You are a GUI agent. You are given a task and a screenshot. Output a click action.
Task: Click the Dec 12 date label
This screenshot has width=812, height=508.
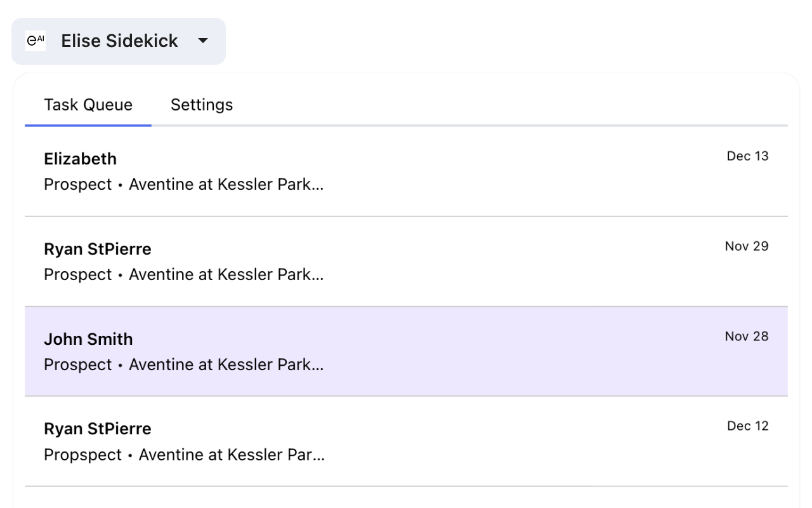tap(747, 426)
